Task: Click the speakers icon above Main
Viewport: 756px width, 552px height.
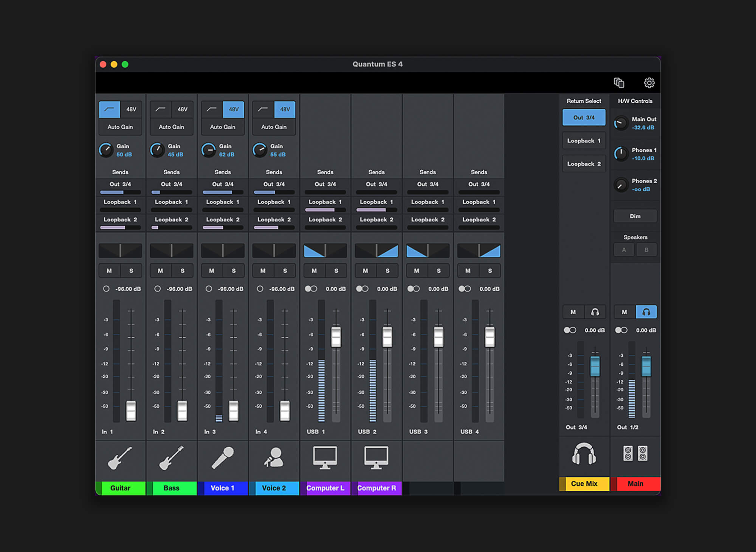Action: point(635,453)
